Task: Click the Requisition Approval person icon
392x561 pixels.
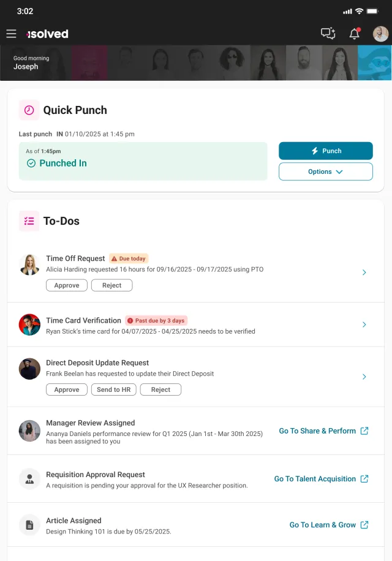Action: click(29, 479)
